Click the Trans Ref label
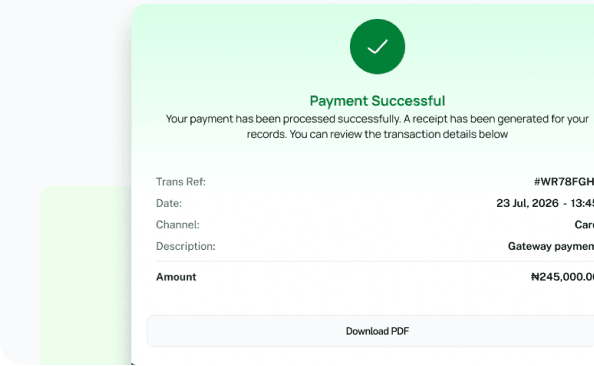The width and height of the screenshot is (594, 366). pyautogui.click(x=181, y=182)
